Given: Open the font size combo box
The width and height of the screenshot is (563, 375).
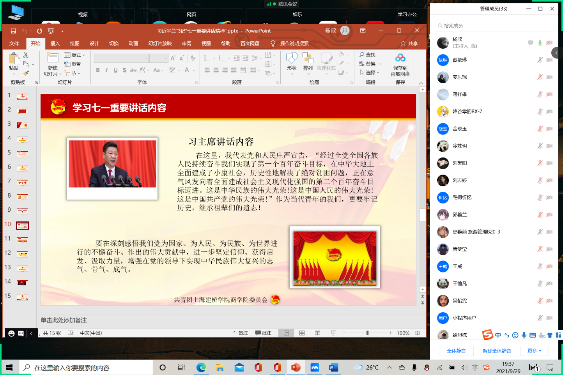Looking at the screenshot, I should coord(159,58).
